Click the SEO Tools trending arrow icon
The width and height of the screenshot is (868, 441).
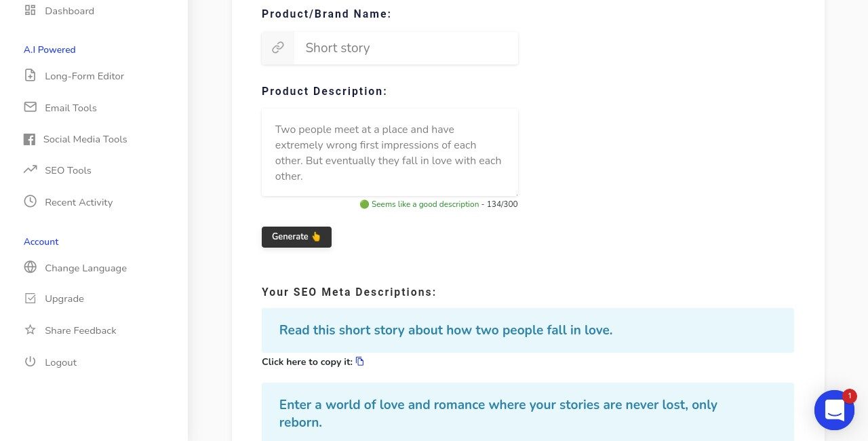[30, 170]
